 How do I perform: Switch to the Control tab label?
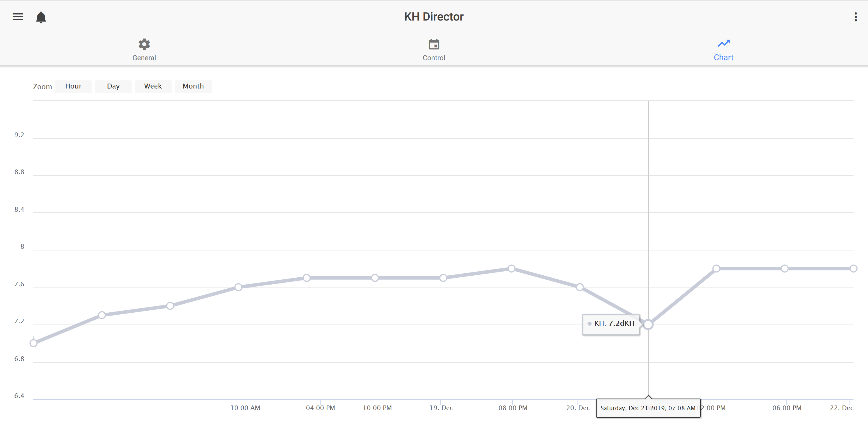pos(434,58)
